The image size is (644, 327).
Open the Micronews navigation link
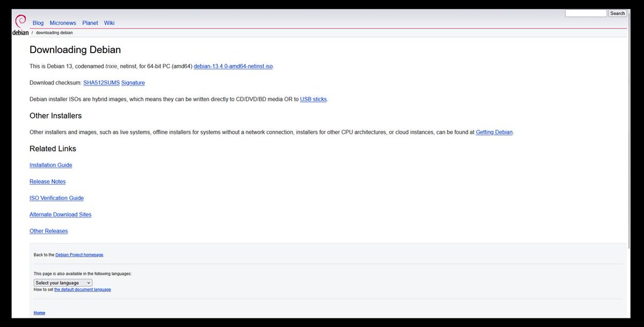[x=63, y=23]
